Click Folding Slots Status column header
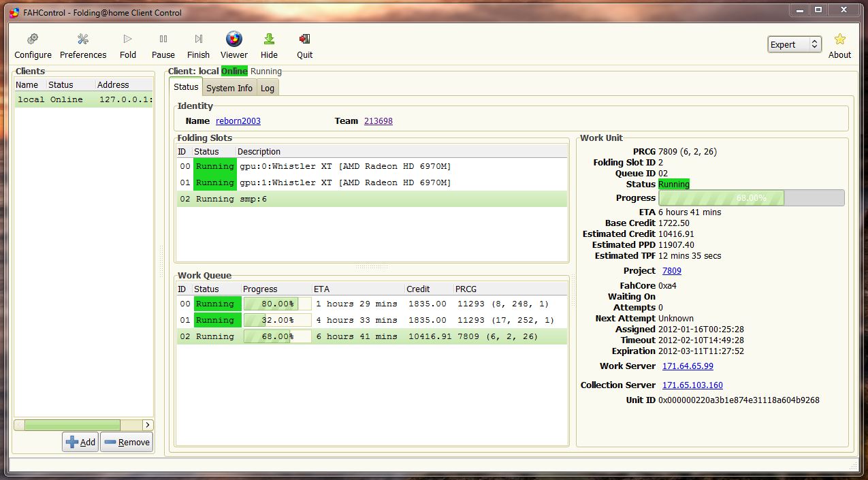This screenshot has width=868, height=480. pyautogui.click(x=214, y=151)
